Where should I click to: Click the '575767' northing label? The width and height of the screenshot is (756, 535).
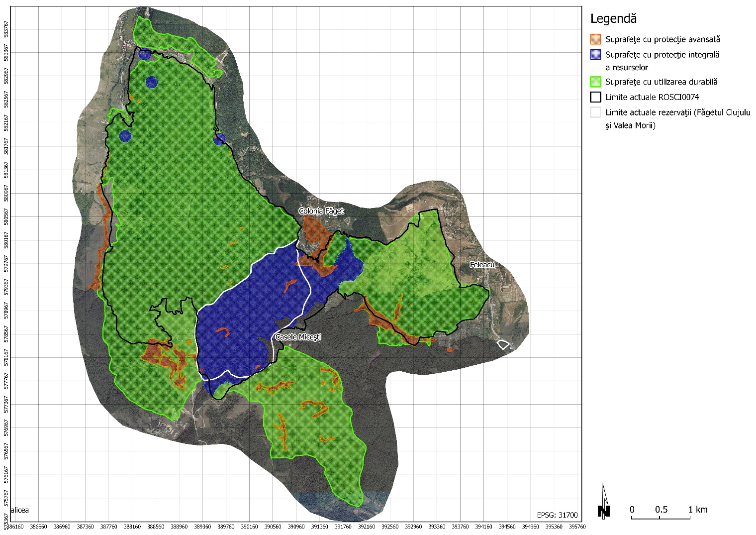pyautogui.click(x=6, y=498)
